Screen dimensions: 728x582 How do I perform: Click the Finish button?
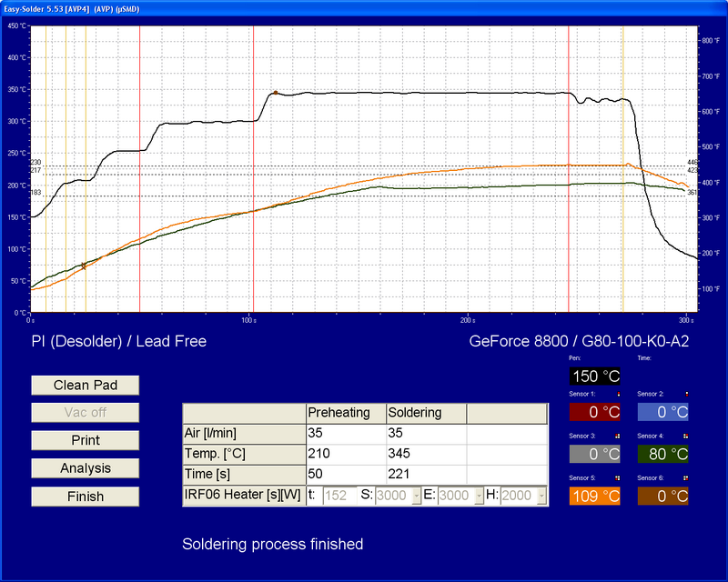[86, 497]
